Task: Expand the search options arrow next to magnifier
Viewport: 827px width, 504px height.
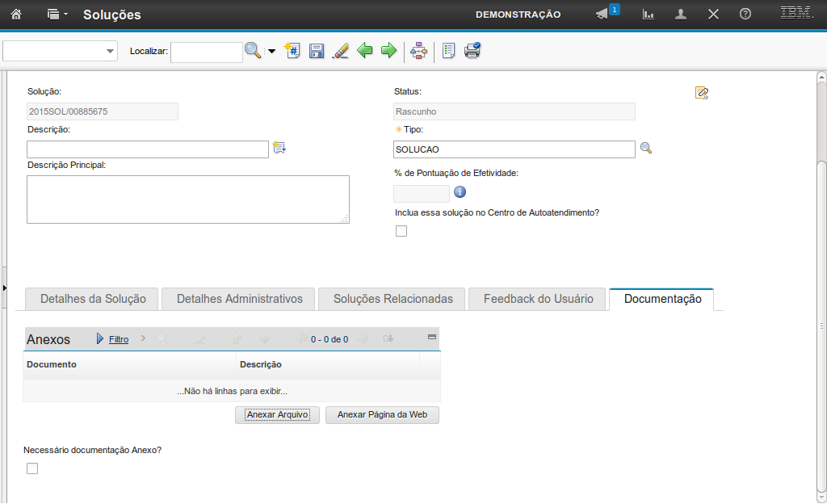Action: pyautogui.click(x=271, y=52)
